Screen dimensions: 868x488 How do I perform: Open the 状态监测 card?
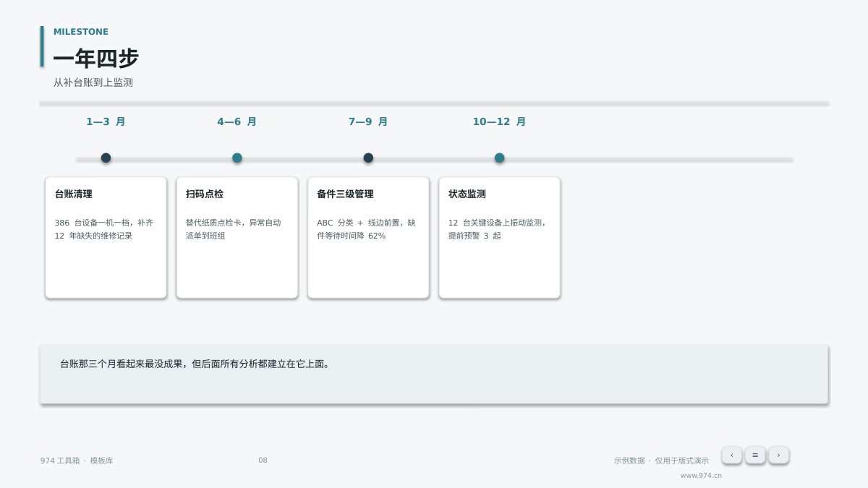(x=499, y=237)
